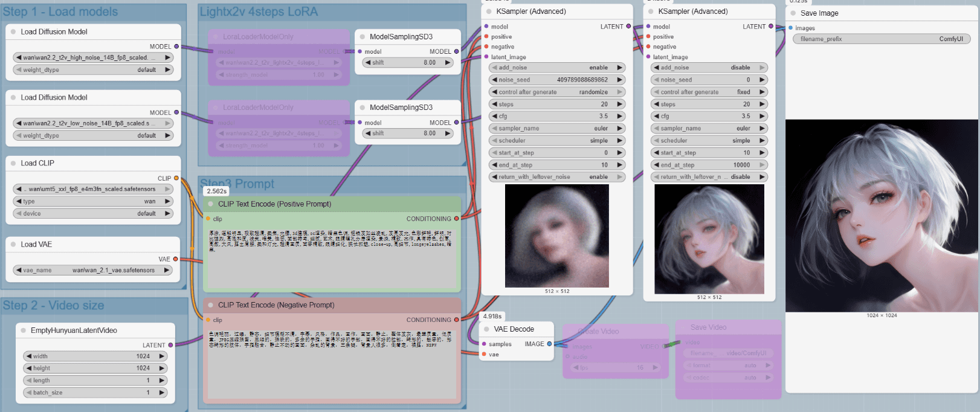Collapse the Load VAE node using its dot
Screen dimensions: 980x412
(13, 245)
